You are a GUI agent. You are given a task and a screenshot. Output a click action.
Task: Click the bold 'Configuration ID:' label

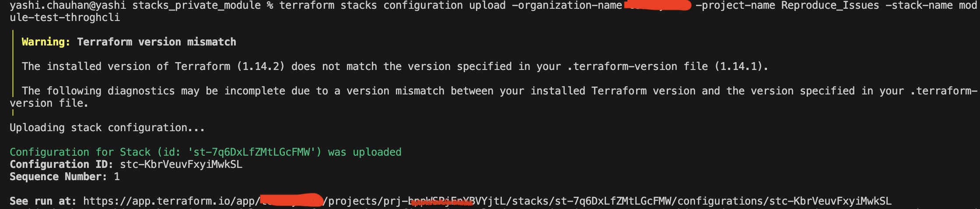point(61,164)
